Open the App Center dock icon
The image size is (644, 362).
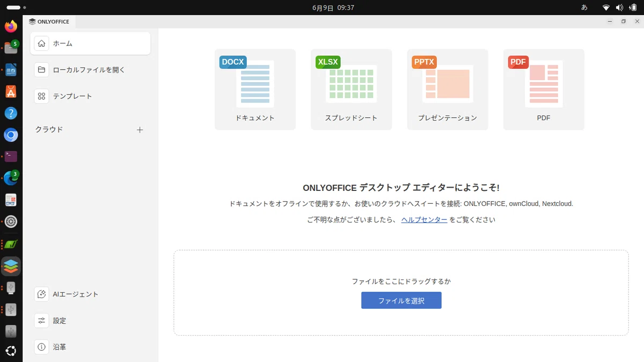11,91
